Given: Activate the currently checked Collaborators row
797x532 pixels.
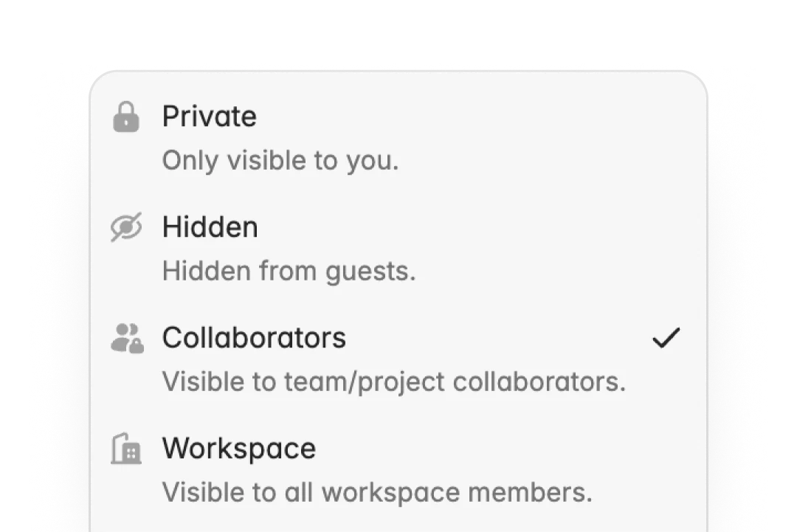Looking at the screenshot, I should [x=398, y=360].
